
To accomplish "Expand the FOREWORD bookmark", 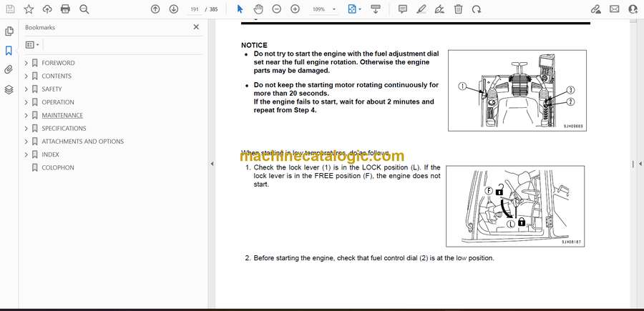I will point(26,63).
